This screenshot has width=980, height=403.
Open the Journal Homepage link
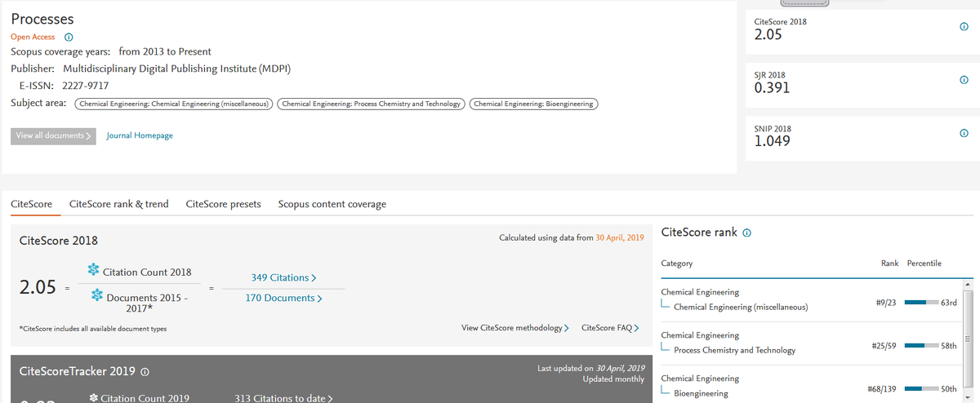pyautogui.click(x=140, y=135)
